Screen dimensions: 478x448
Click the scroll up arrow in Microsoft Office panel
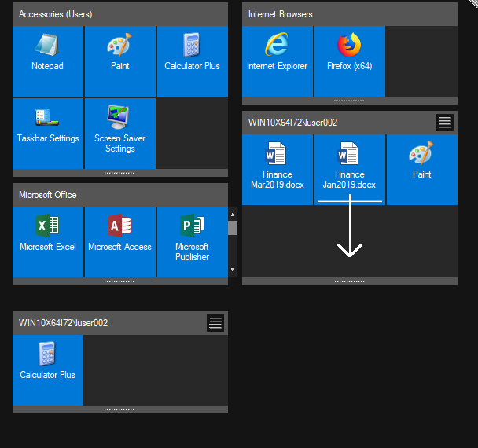coord(233,214)
